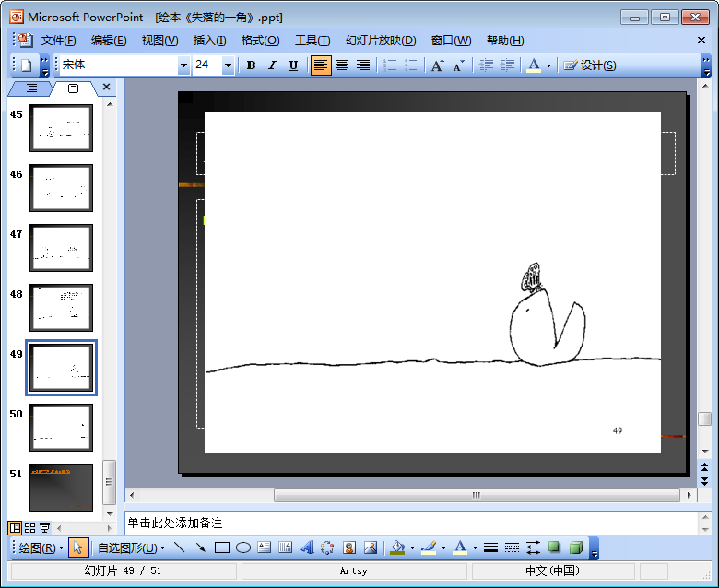Select the Rectangle tool
This screenshot has height=588, width=719.
[x=222, y=547]
